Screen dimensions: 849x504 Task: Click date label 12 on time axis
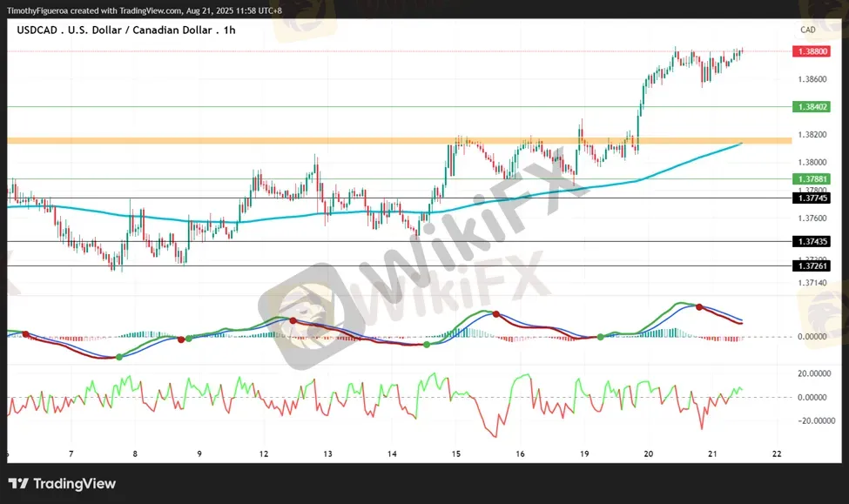pos(263,454)
